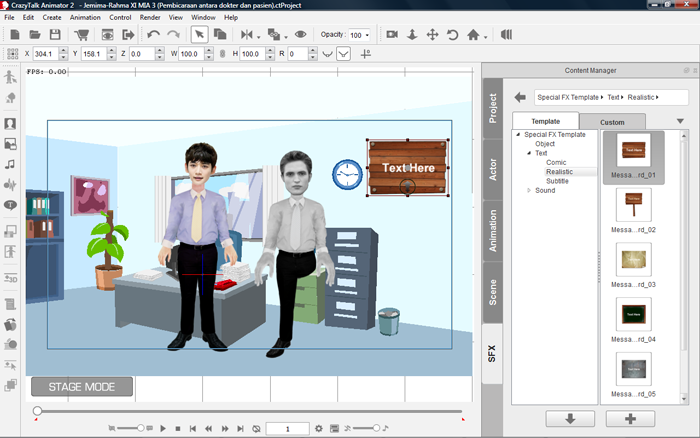700x438 pixels.
Task: Select the Messa...rd_04 chalkboard thumbnail
Action: (632, 314)
